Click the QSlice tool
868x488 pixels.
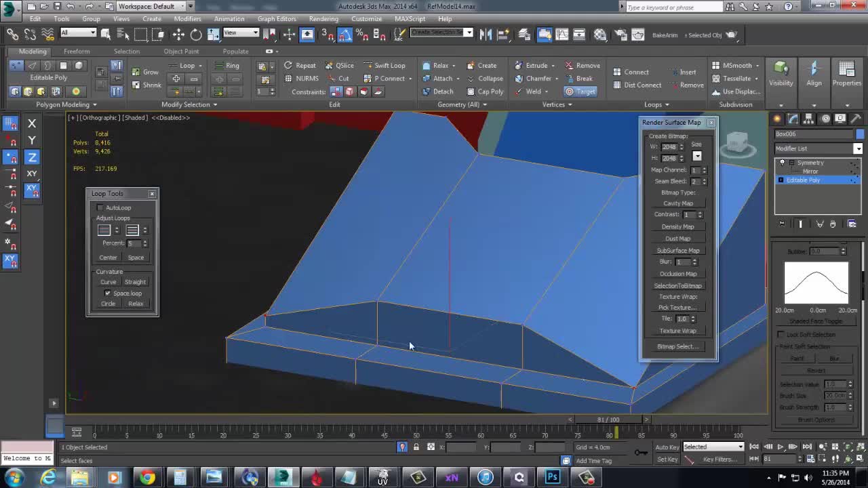[338, 66]
